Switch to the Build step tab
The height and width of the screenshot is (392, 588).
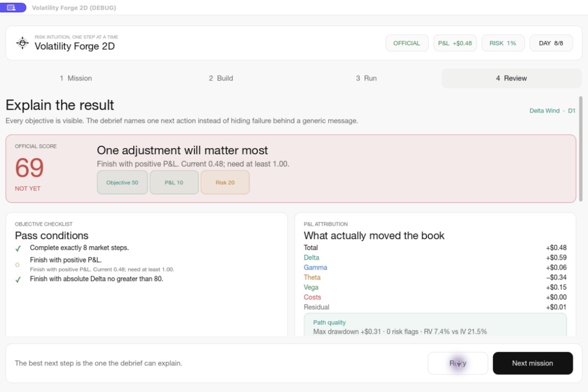(x=221, y=78)
